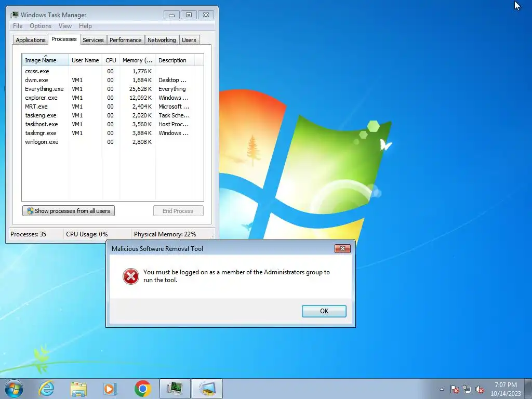Click the muted volume tray icon
This screenshot has height=399, width=532.
pyautogui.click(x=480, y=389)
